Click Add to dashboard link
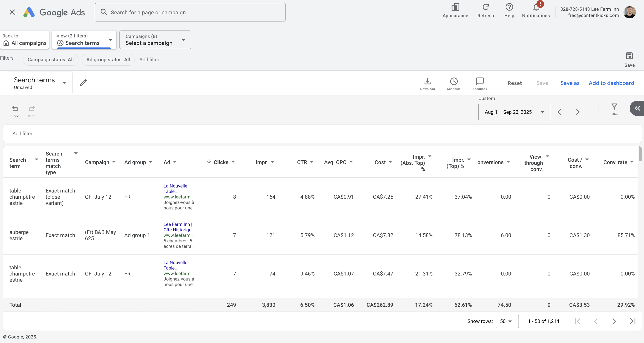The height and width of the screenshot is (343, 644). (x=611, y=83)
